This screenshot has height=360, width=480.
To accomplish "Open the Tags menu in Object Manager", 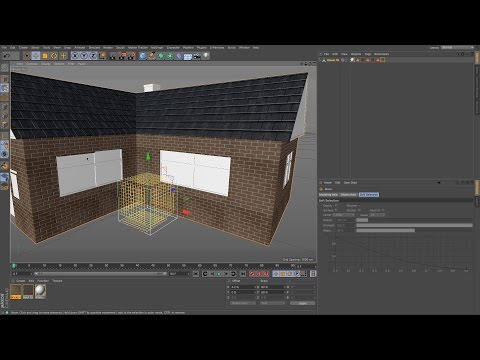I will 368,54.
